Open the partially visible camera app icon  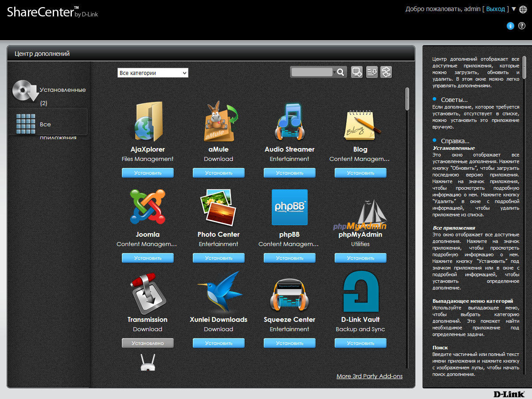(x=148, y=361)
